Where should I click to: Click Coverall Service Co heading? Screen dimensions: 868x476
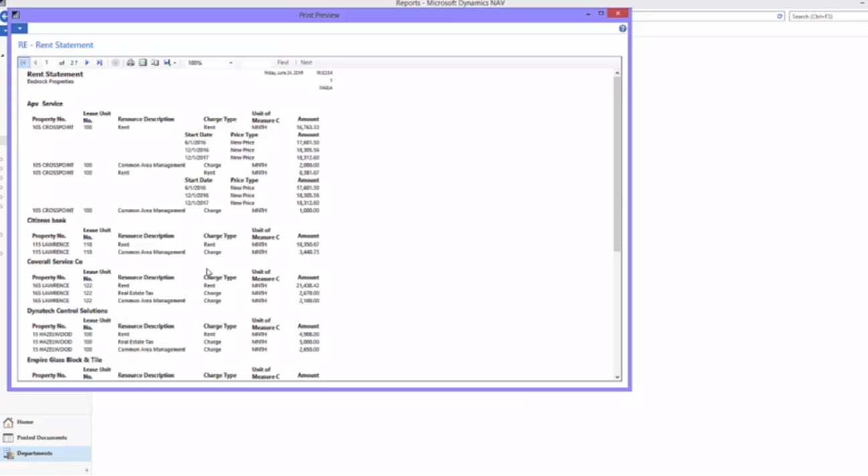click(x=55, y=262)
